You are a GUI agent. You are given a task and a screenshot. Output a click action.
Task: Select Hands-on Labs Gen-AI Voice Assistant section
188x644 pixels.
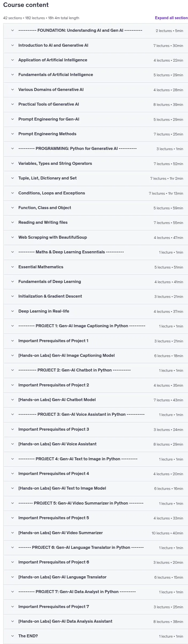[x=95, y=444]
